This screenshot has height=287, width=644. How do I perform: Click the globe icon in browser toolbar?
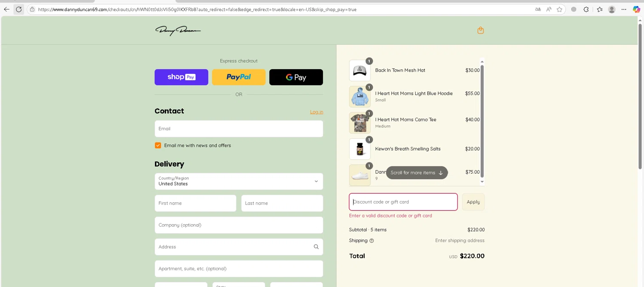(574, 9)
